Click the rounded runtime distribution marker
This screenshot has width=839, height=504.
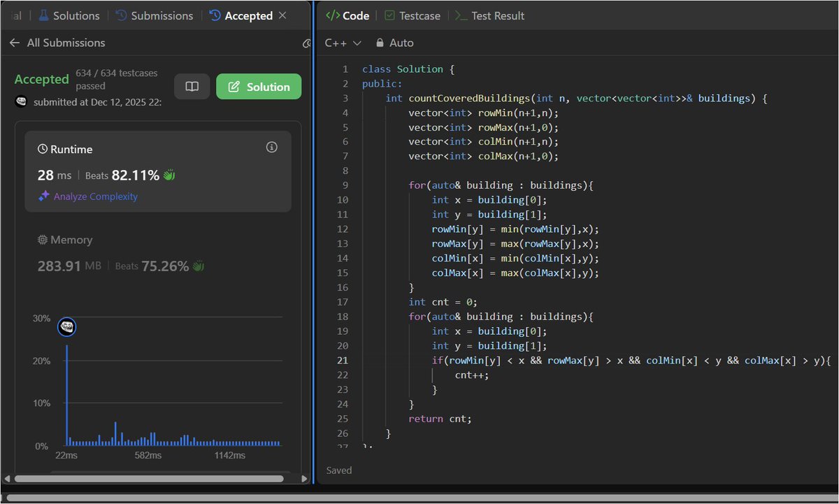tap(66, 326)
